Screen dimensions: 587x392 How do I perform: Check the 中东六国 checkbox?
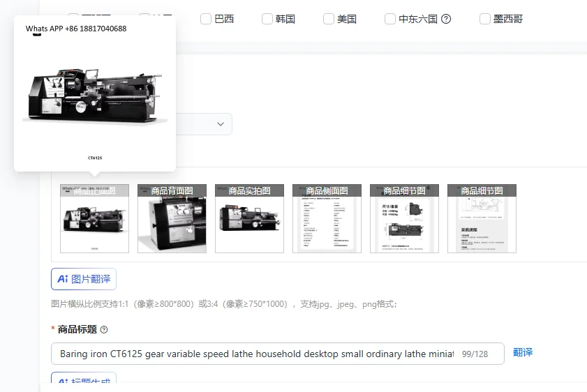click(x=390, y=19)
